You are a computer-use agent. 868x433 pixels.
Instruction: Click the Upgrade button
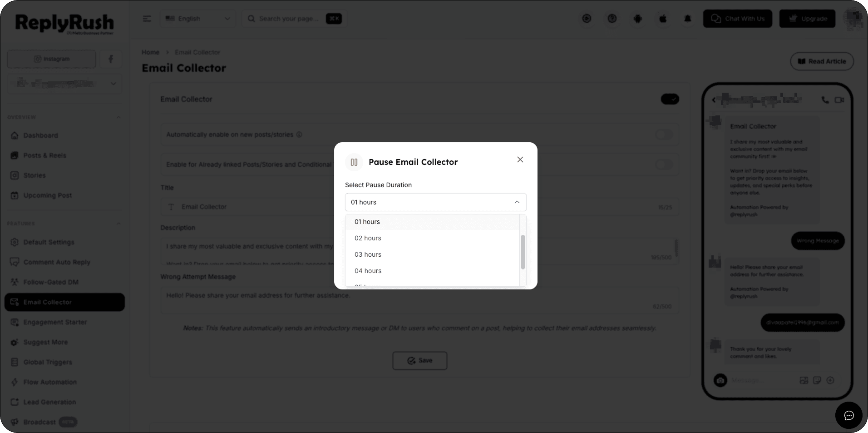(x=807, y=19)
